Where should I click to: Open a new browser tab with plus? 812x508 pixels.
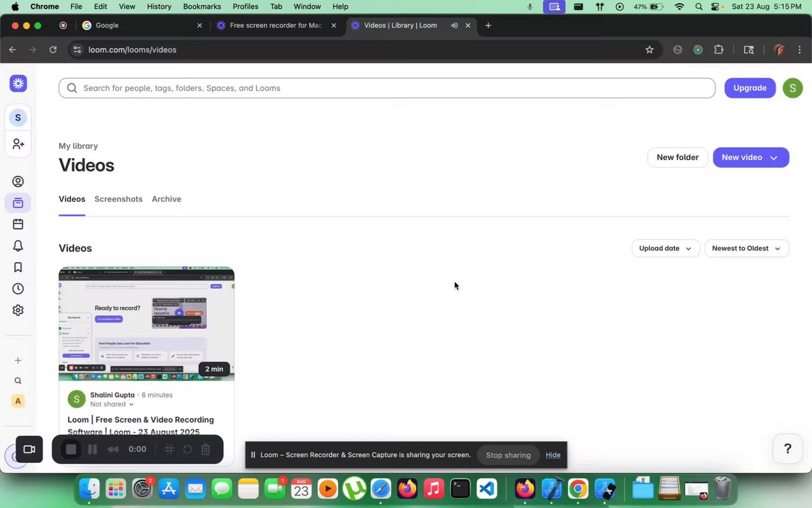(488, 25)
